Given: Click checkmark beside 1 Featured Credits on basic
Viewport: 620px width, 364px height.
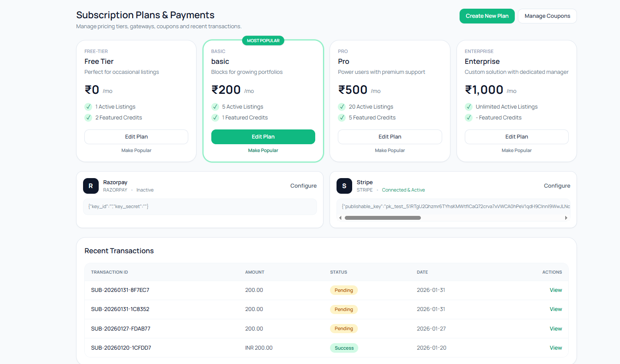Looking at the screenshot, I should pos(215,117).
